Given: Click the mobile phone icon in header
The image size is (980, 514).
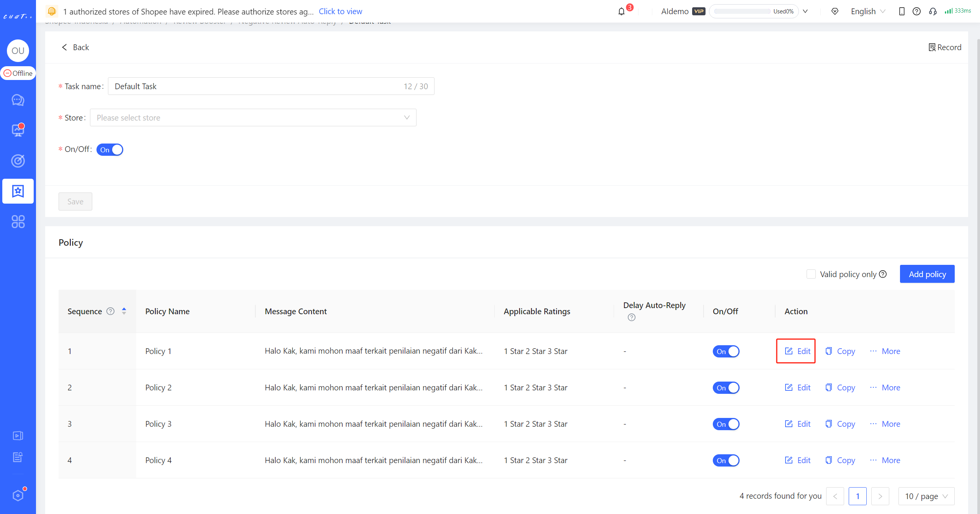Looking at the screenshot, I should 902,11.
